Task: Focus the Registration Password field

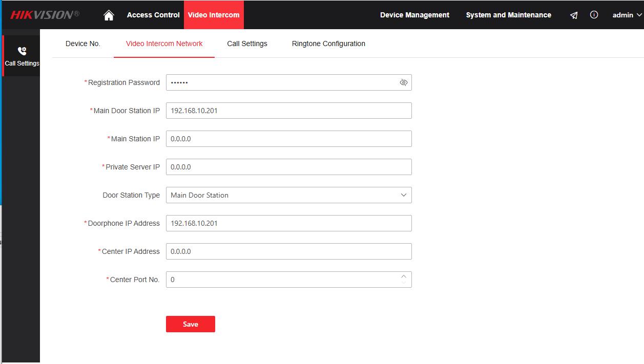Action: tap(289, 82)
